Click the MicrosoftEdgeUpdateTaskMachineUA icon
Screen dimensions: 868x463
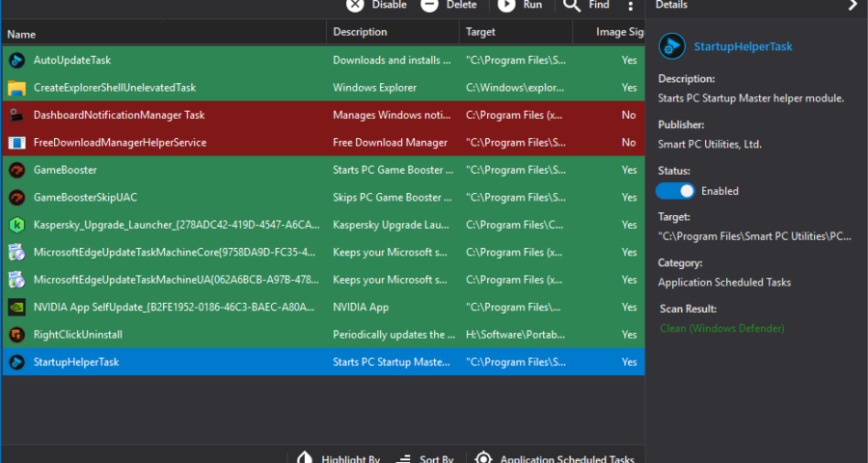click(17, 280)
